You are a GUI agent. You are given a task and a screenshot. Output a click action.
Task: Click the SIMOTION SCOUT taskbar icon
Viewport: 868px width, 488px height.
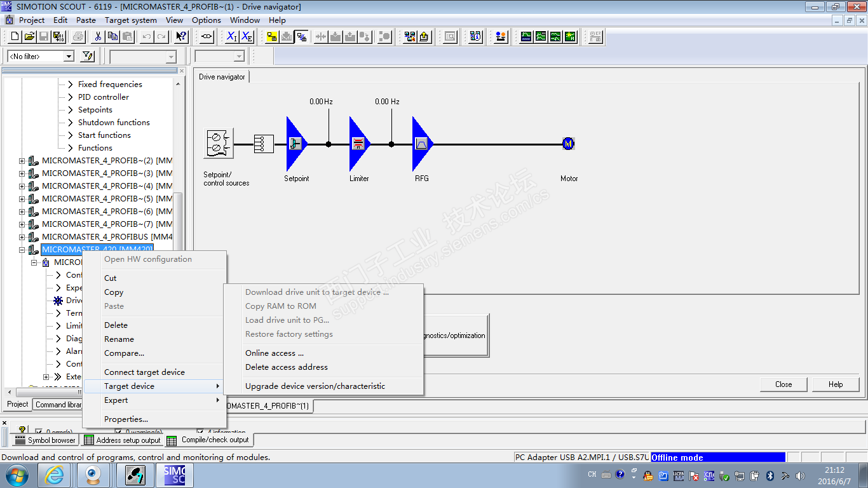coord(174,475)
